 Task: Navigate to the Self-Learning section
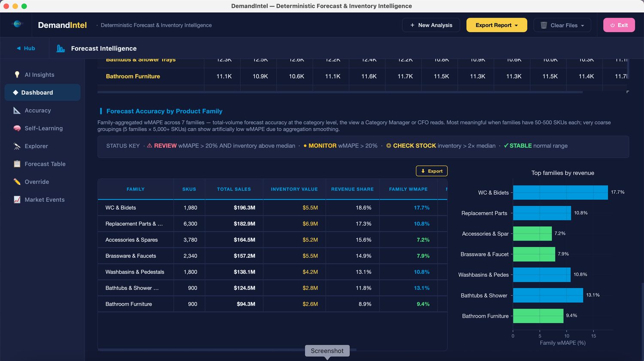[43, 128]
